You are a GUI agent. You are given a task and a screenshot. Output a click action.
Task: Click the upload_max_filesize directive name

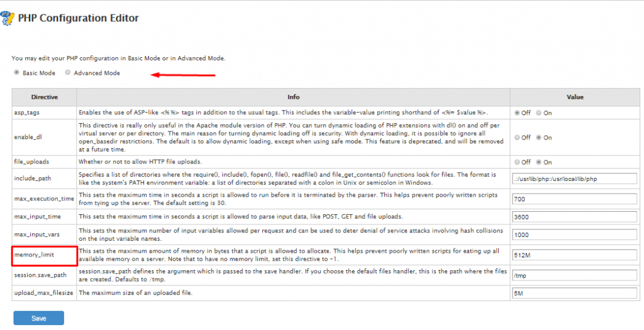tap(43, 293)
